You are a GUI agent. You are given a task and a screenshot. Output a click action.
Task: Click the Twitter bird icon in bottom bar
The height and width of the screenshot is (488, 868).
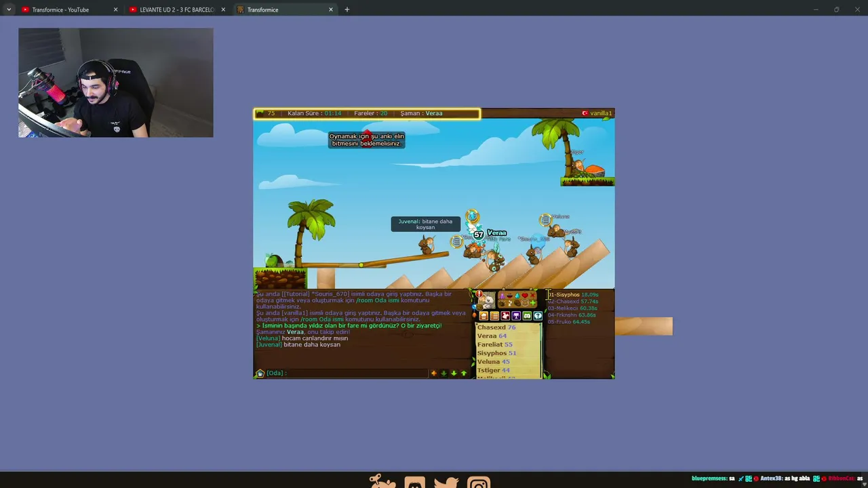(446, 483)
